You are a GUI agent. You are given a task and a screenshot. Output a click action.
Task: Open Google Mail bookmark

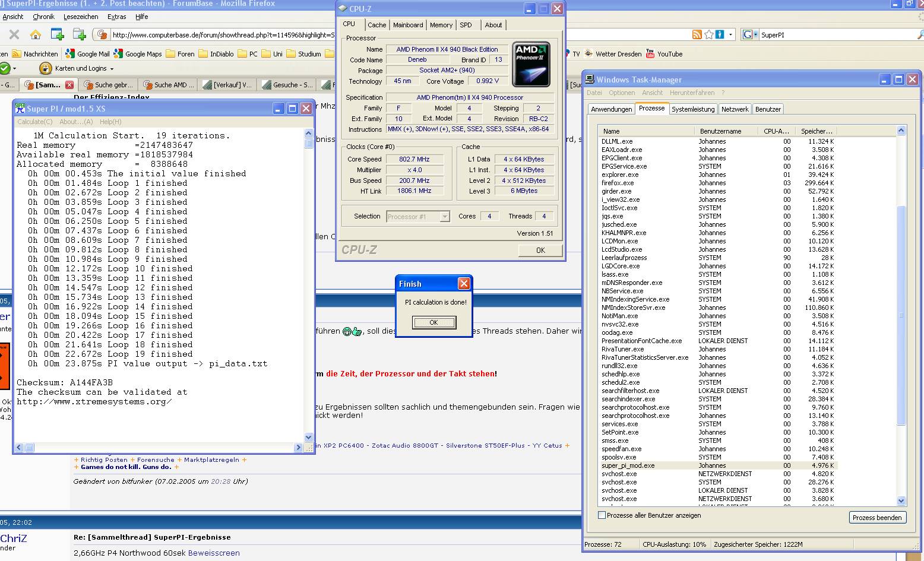point(87,53)
